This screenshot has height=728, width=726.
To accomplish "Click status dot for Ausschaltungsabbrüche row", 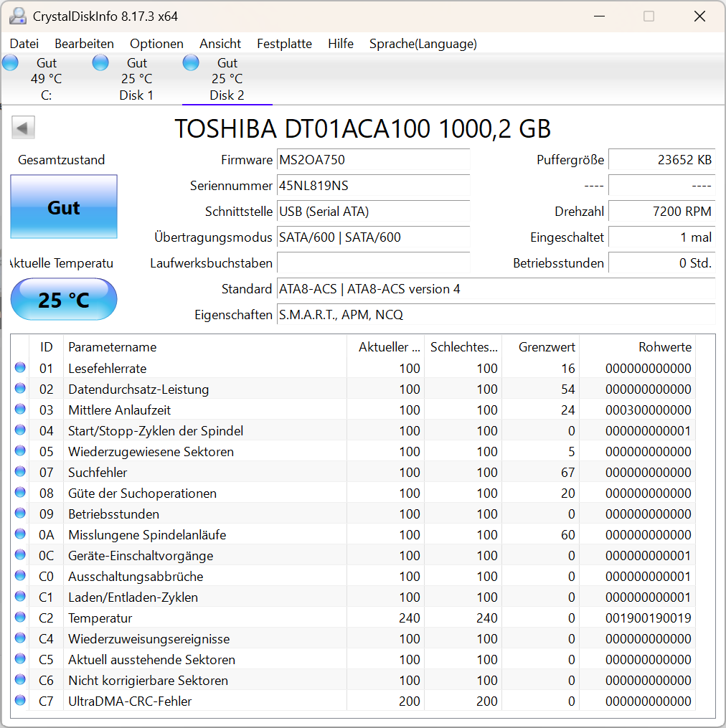I will click(20, 576).
